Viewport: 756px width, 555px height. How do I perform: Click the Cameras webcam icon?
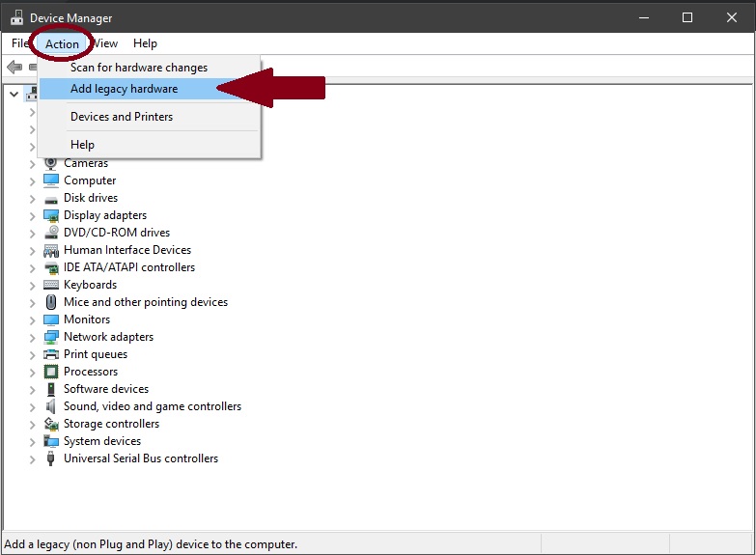(50, 163)
